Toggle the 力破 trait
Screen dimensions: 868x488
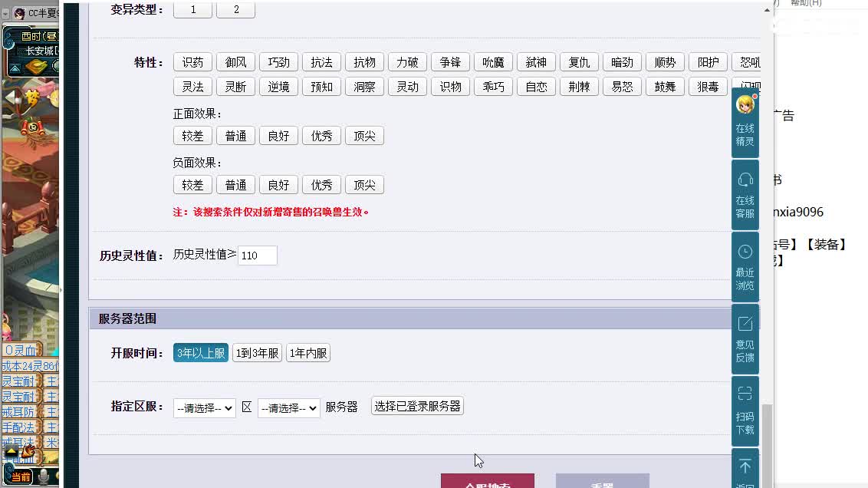coord(407,62)
